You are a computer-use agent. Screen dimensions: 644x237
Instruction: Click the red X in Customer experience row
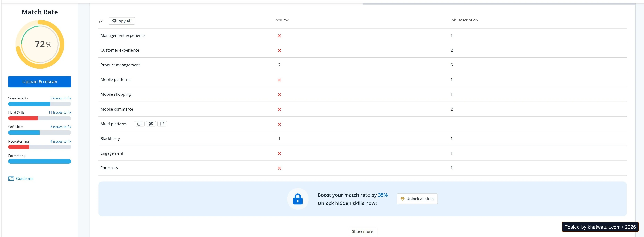coord(279,51)
